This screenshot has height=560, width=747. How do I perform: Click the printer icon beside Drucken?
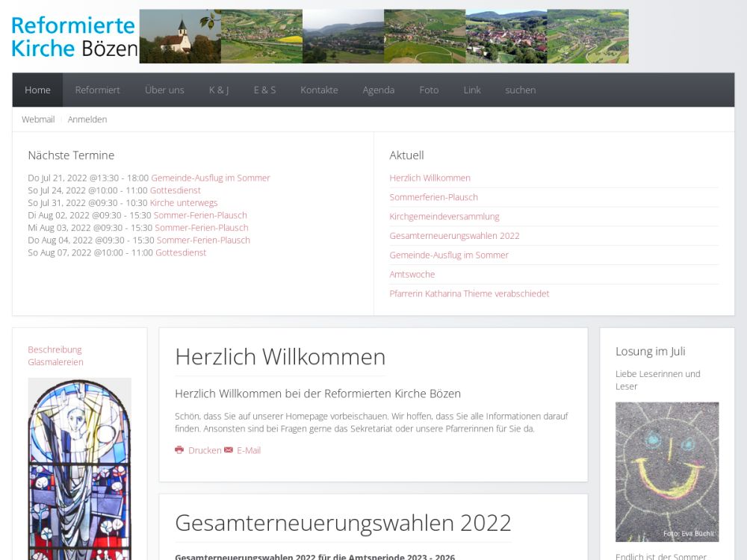179,450
